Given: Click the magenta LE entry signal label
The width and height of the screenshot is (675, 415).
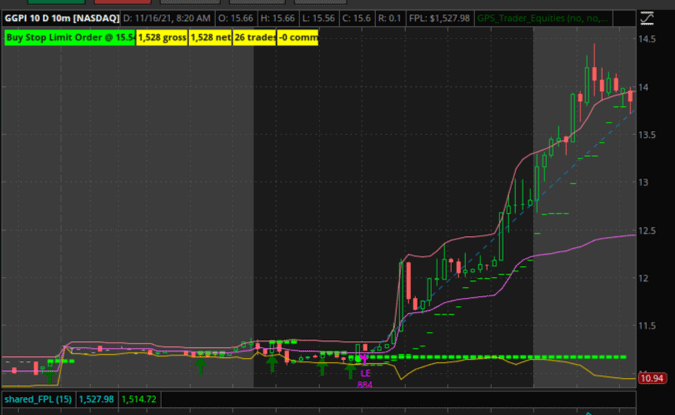Looking at the screenshot, I should 365,373.
